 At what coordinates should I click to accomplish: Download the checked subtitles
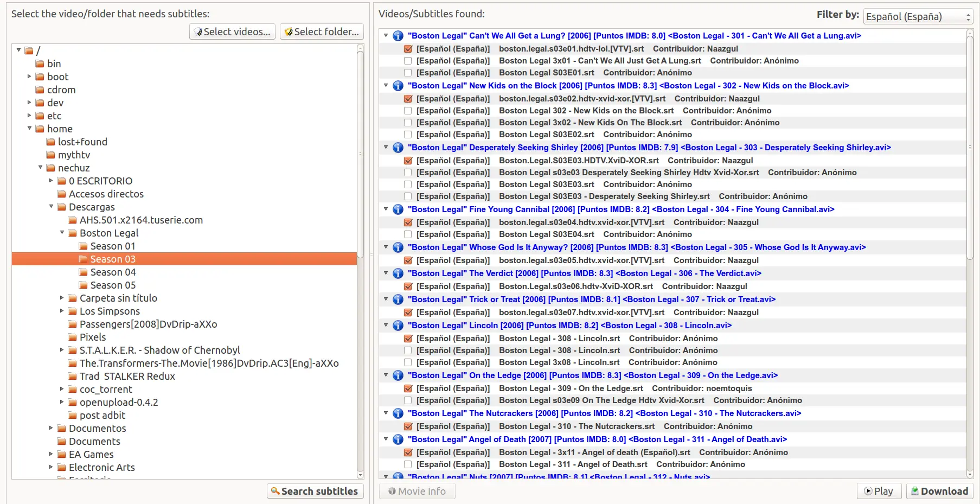point(939,492)
